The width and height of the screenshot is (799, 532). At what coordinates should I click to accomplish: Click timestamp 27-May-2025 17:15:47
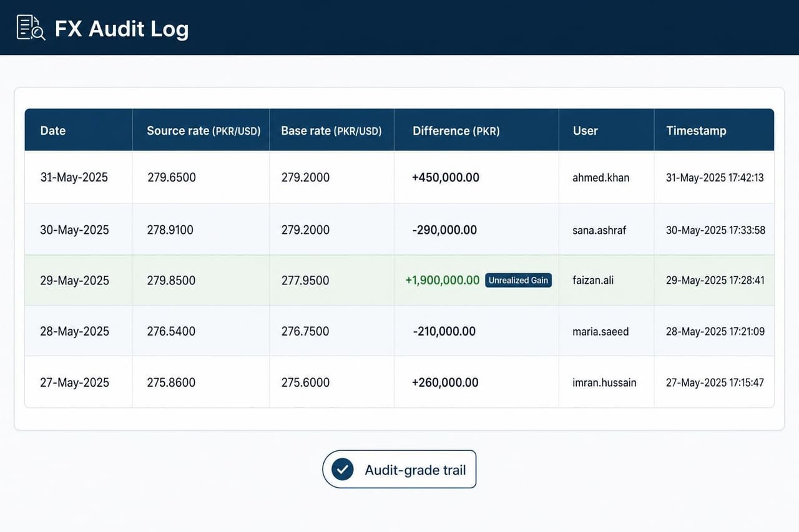pos(715,382)
